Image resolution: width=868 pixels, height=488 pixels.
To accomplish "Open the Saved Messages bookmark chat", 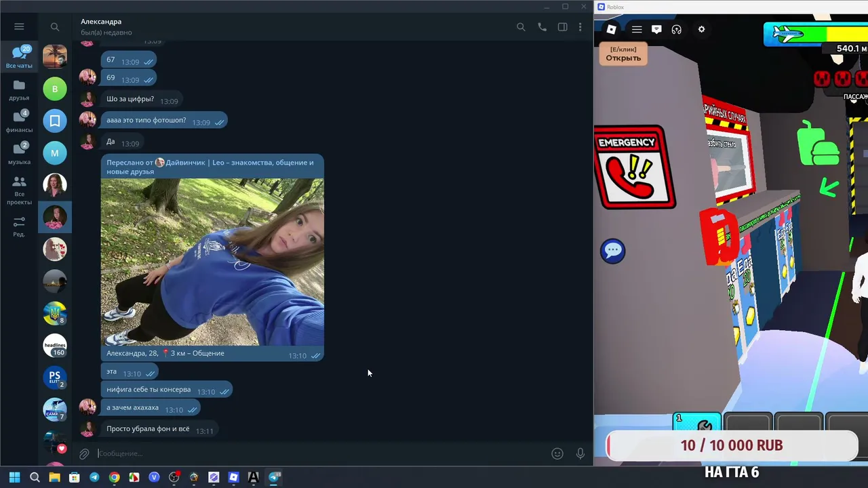I will pyautogui.click(x=55, y=121).
